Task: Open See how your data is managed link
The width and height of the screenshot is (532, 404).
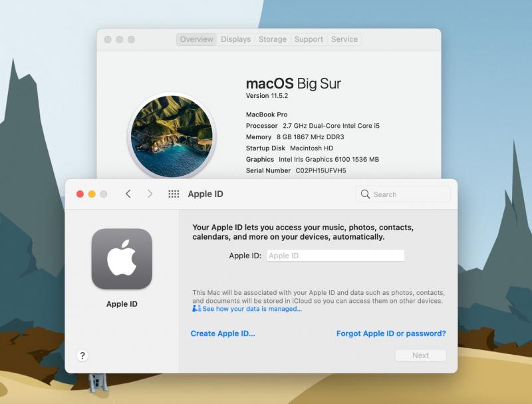Action: (x=252, y=309)
